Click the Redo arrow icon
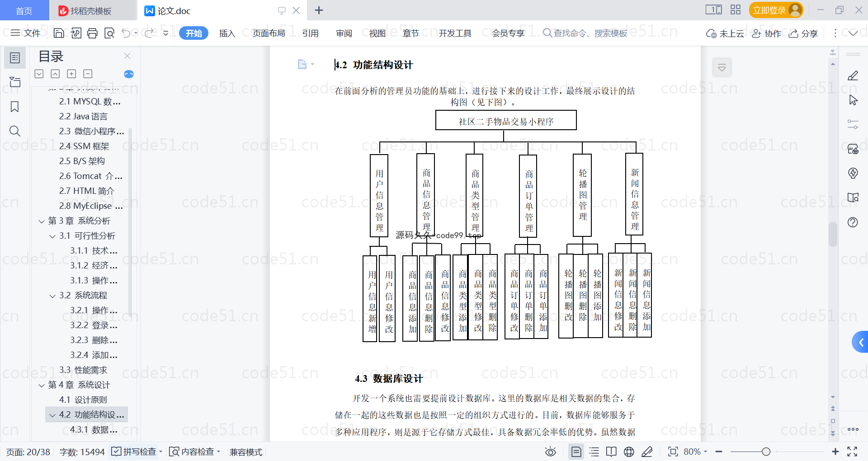 click(149, 33)
